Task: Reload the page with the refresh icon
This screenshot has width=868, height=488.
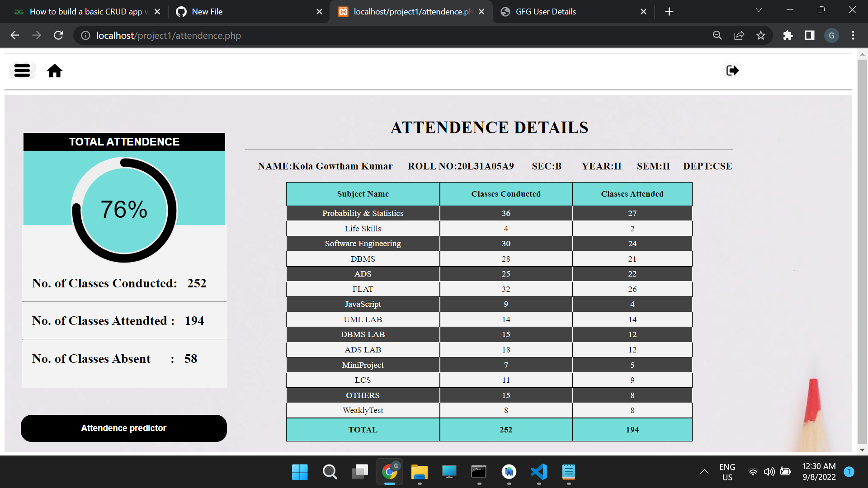Action: 58,35
